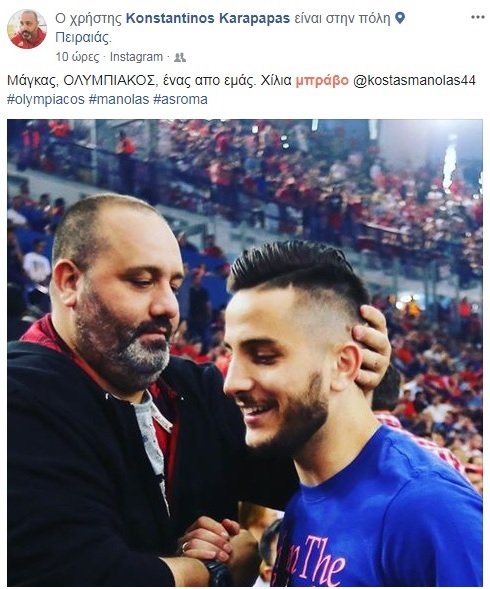This screenshot has height=589, width=490.
Task: Open the #olympiacos hashtag
Action: [x=46, y=100]
